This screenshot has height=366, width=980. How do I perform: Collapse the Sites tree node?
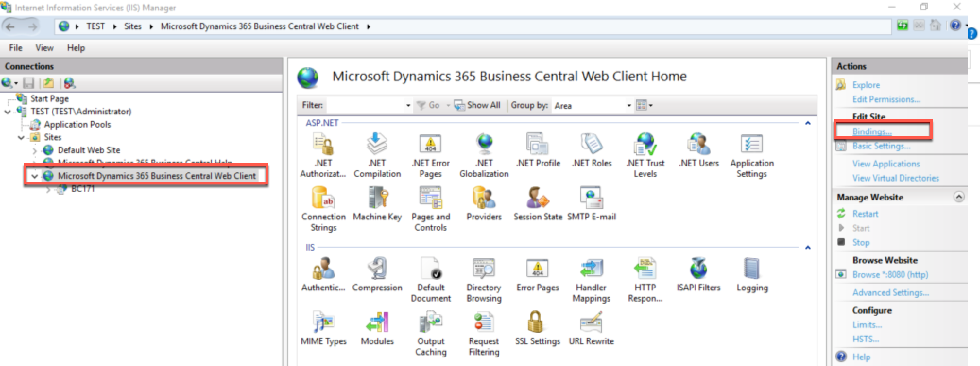tap(21, 138)
